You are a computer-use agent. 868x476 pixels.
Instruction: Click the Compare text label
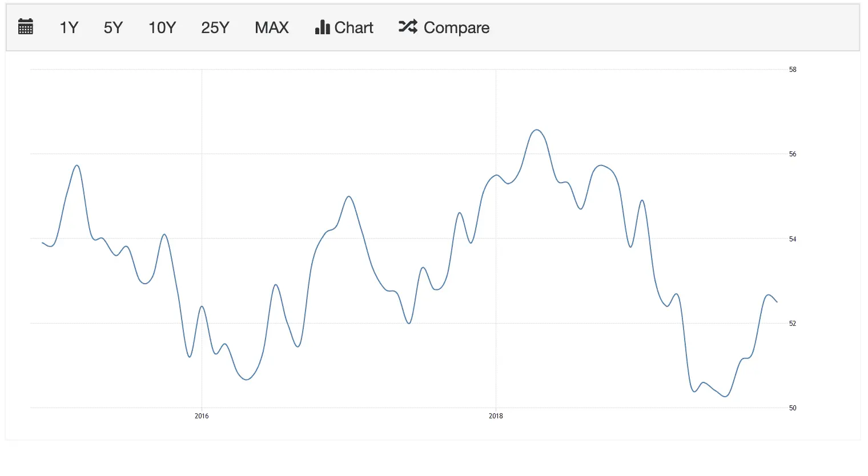[x=456, y=27]
